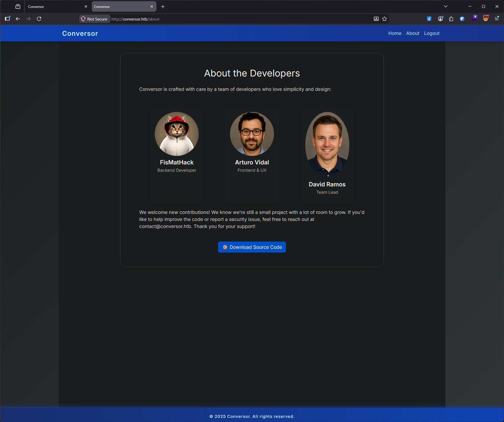Click the browser back arrow button
Screen dimensions: 504x422
pos(18,19)
